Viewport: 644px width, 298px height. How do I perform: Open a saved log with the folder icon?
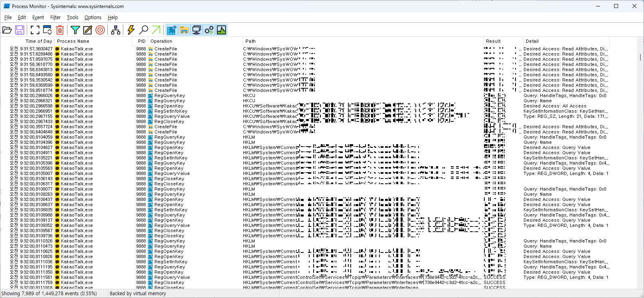(x=7, y=30)
